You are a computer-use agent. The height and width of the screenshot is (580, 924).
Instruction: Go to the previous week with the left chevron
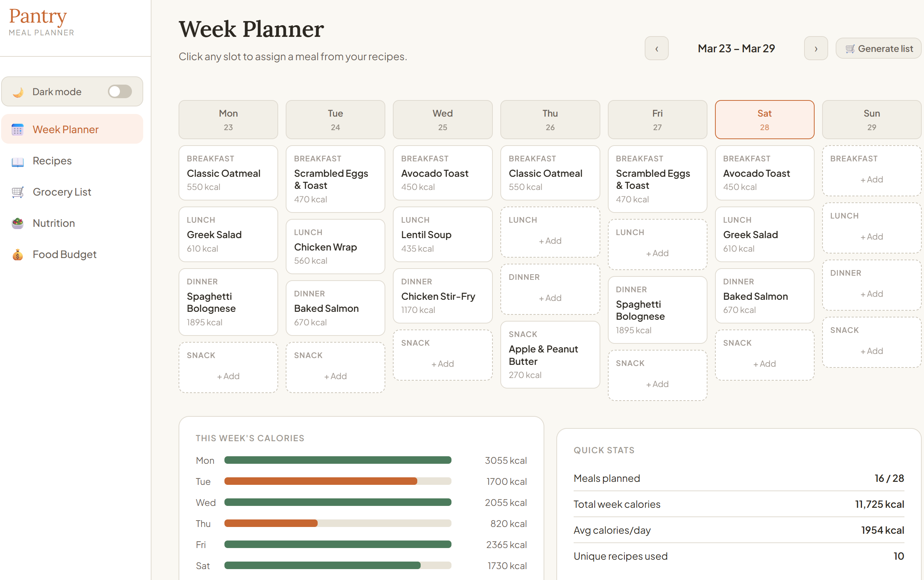coord(657,48)
